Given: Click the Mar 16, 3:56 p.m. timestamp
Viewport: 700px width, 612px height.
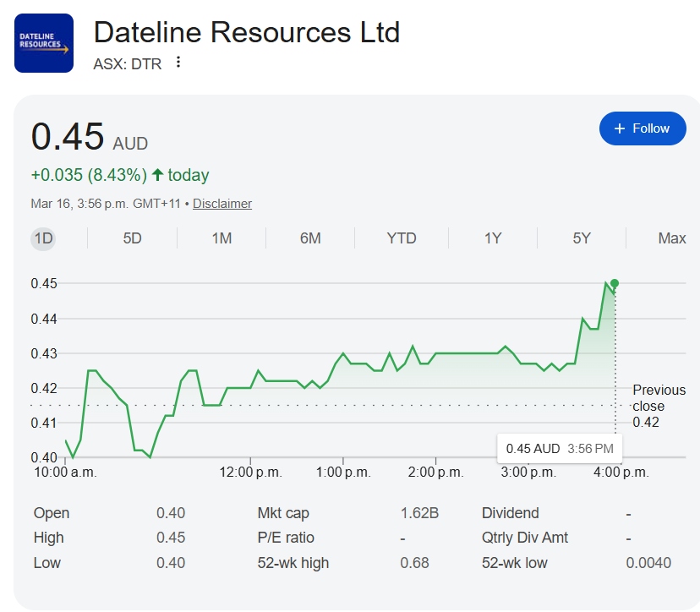Looking at the screenshot, I should [x=106, y=204].
